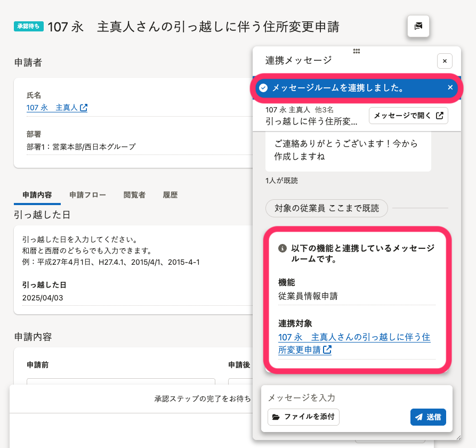Click the linked messages icon button
Screen dimensions: 476x448
418,26
